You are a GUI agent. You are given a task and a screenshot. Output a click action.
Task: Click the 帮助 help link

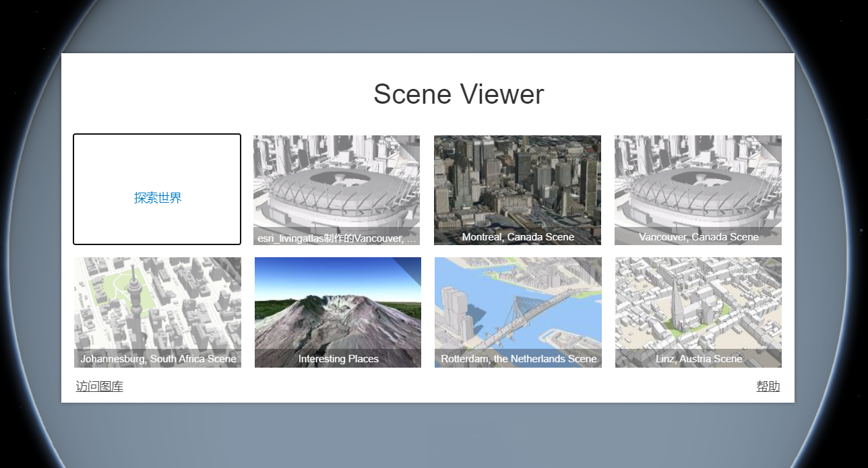pyautogui.click(x=768, y=387)
